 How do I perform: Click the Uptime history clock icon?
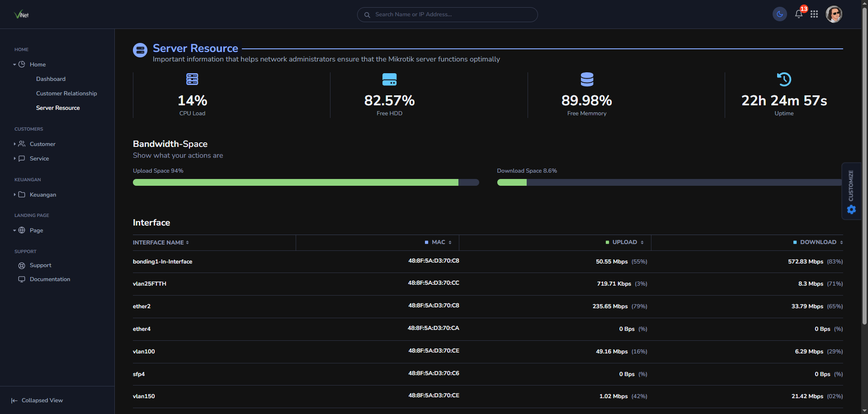[784, 79]
